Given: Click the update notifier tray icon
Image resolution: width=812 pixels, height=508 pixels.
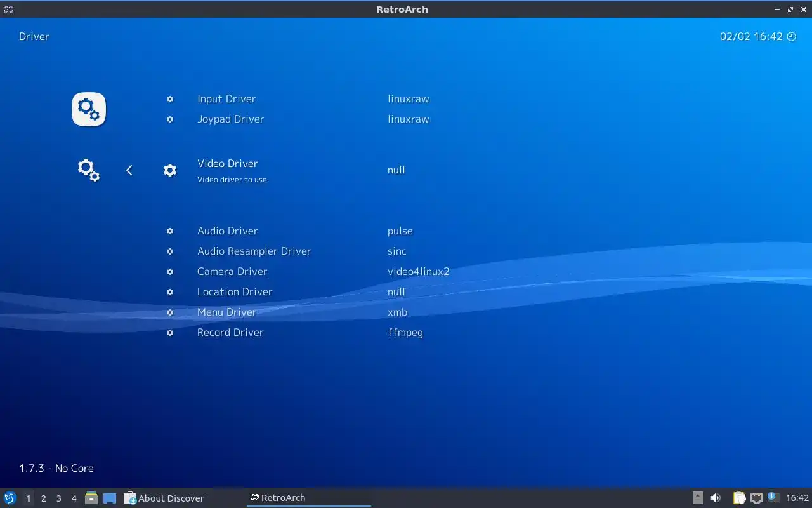Looking at the screenshot, I should 773,497.
